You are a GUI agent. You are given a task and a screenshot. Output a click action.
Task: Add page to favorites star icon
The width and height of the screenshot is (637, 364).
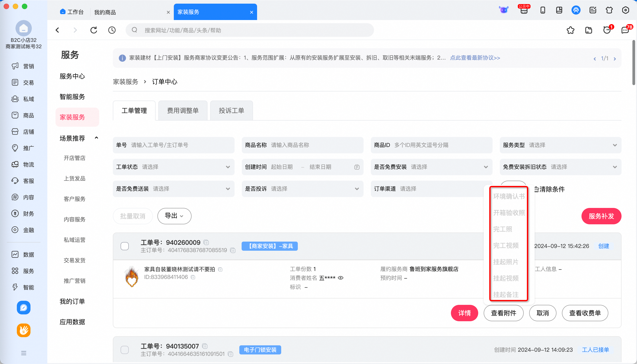[x=571, y=30]
